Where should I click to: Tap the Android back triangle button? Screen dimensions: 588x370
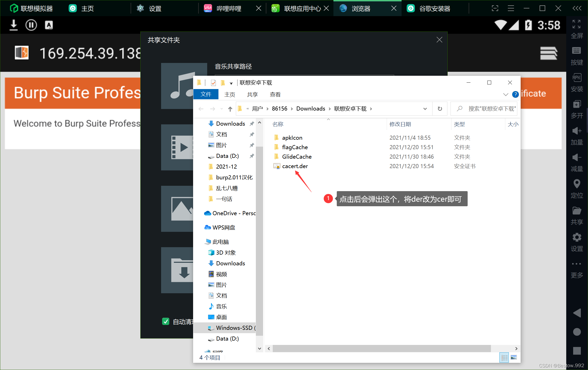click(x=576, y=313)
